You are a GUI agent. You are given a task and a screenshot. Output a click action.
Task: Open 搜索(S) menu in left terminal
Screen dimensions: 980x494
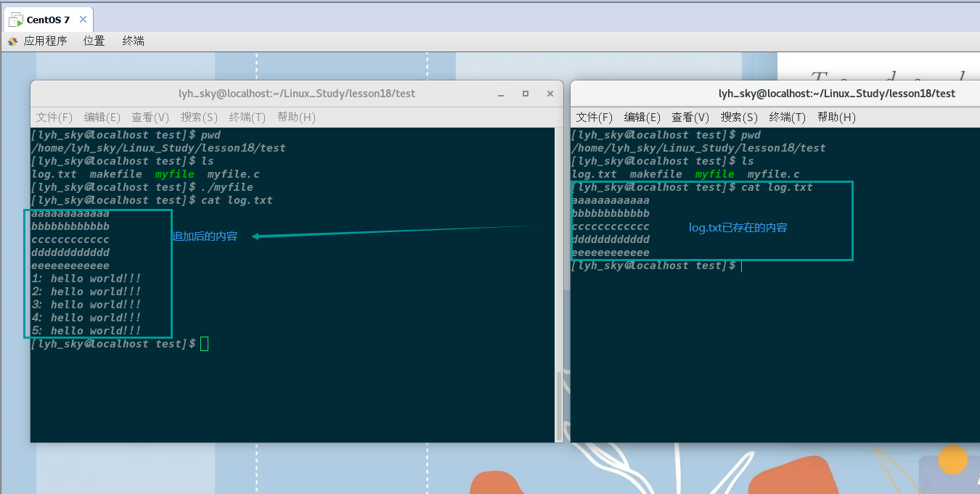point(199,117)
